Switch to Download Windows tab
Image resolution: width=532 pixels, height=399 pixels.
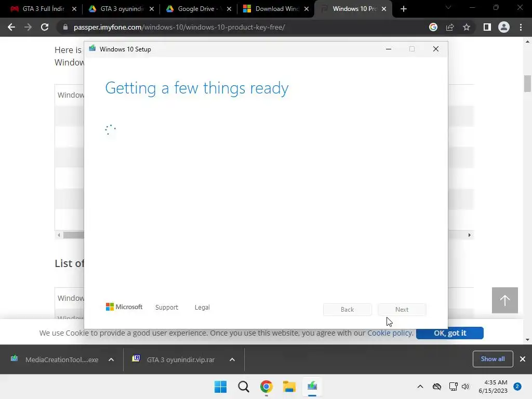[275, 9]
